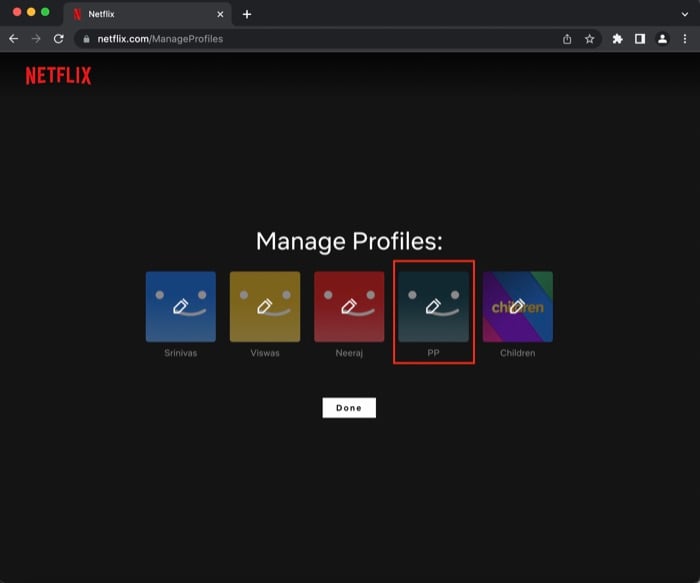Click the Done button

tap(349, 408)
